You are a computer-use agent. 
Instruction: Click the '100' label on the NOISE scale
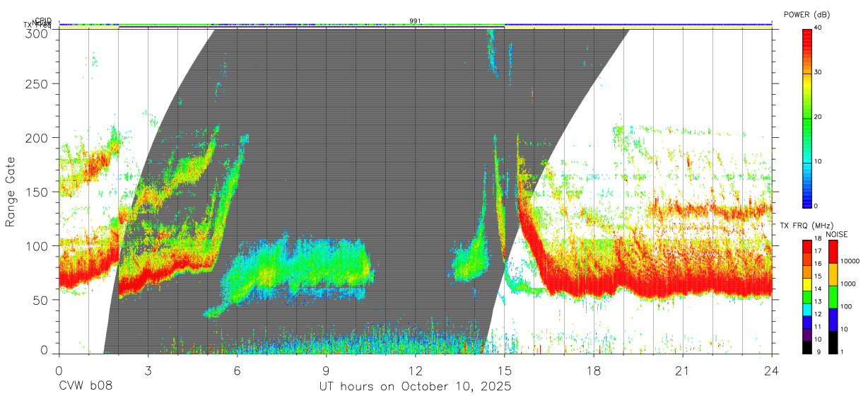click(846, 306)
